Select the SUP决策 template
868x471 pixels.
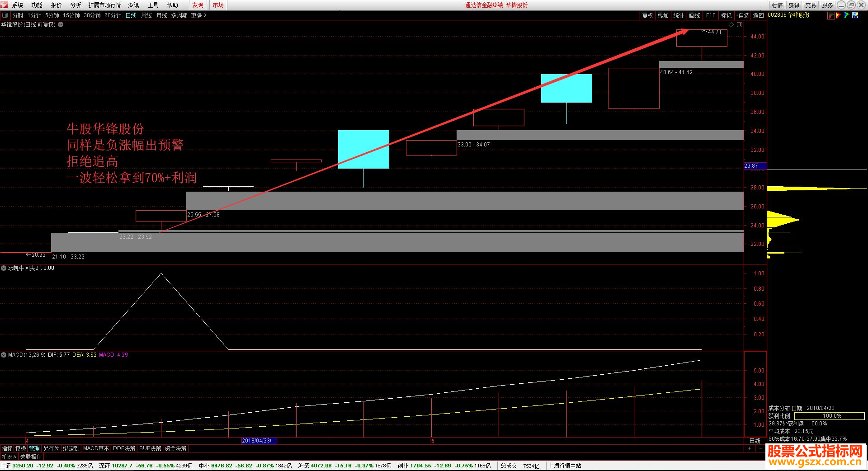150,448
